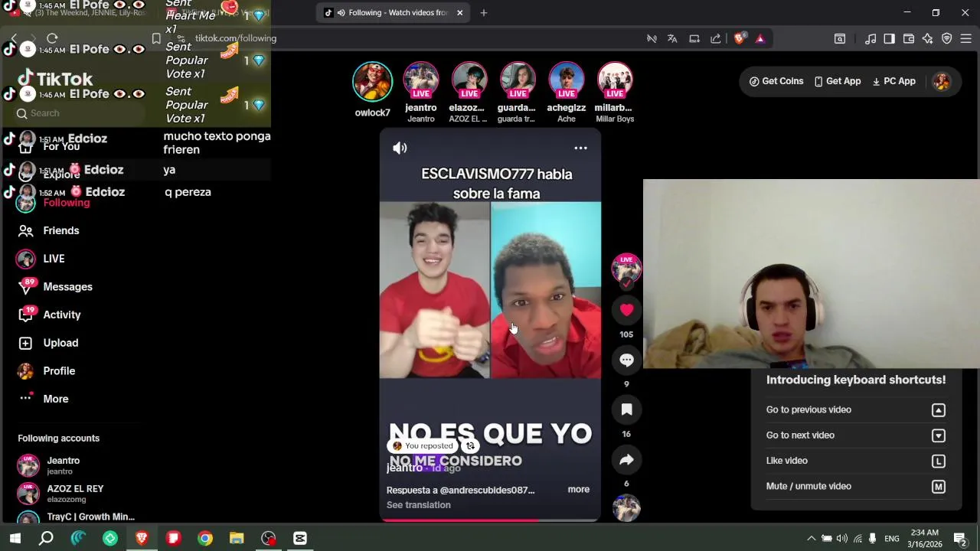The image size is (980, 551).
Task: Open OBS Studio from the taskbar
Action: 268,538
